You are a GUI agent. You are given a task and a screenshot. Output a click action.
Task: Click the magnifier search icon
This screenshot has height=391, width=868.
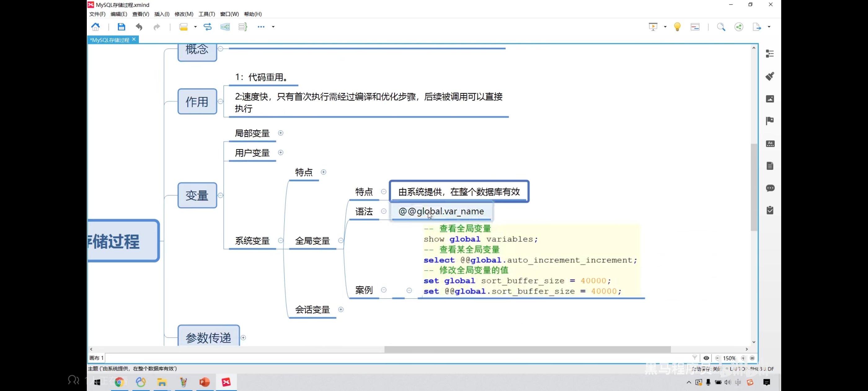pos(721,27)
